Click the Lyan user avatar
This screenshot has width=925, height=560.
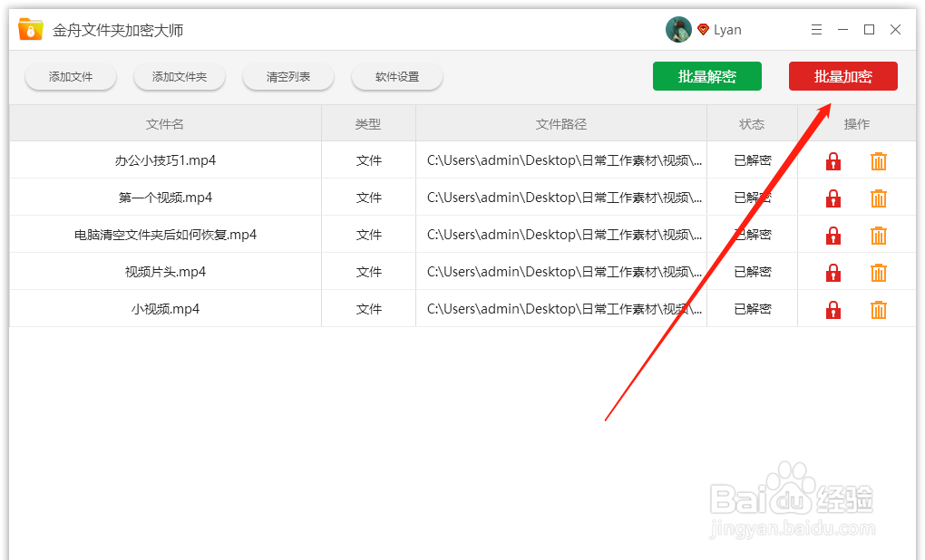677,29
